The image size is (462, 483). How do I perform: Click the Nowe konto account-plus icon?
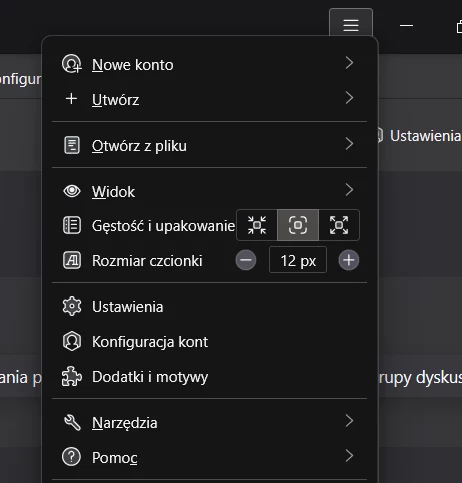[x=72, y=64]
